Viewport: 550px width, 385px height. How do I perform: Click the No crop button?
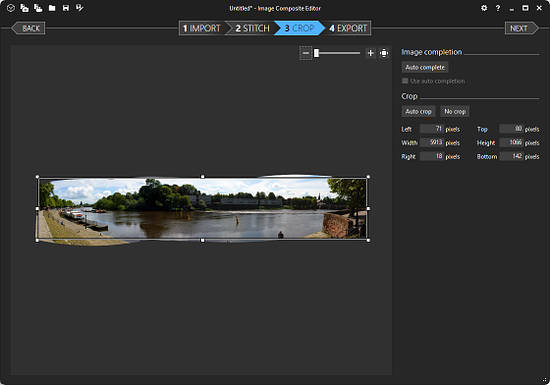click(x=455, y=112)
